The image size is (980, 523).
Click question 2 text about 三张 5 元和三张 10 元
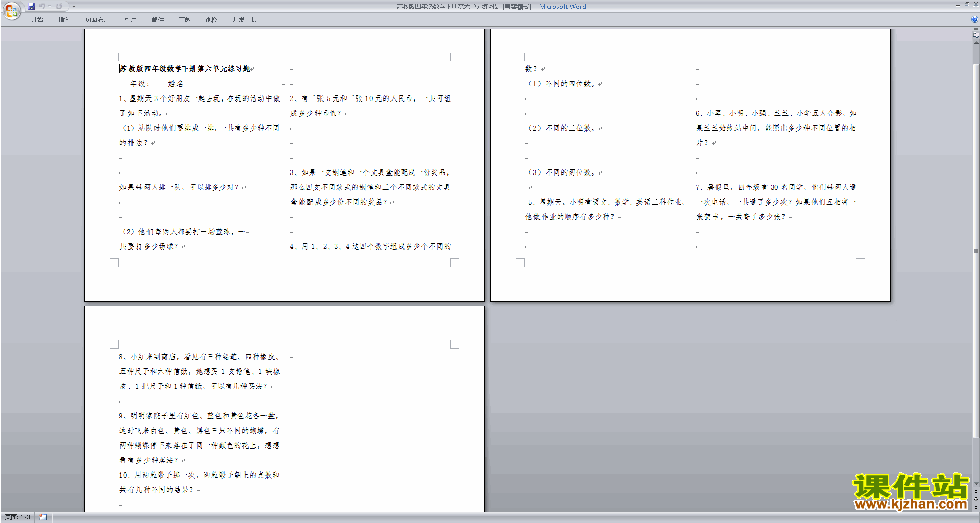click(371, 106)
